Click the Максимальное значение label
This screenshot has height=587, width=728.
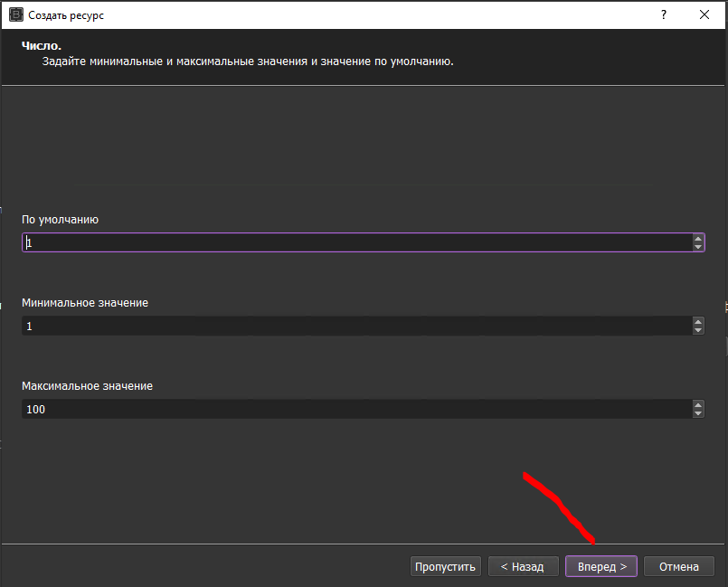pyautogui.click(x=87, y=386)
